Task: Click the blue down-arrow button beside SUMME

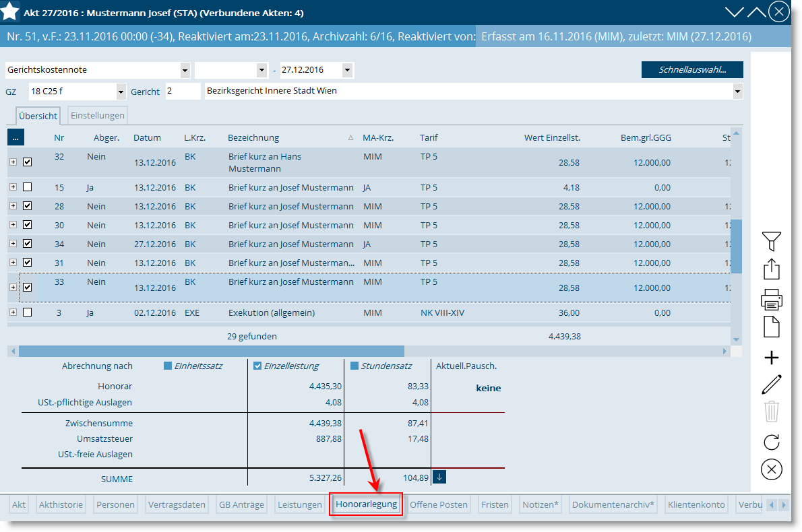Action: tap(439, 477)
